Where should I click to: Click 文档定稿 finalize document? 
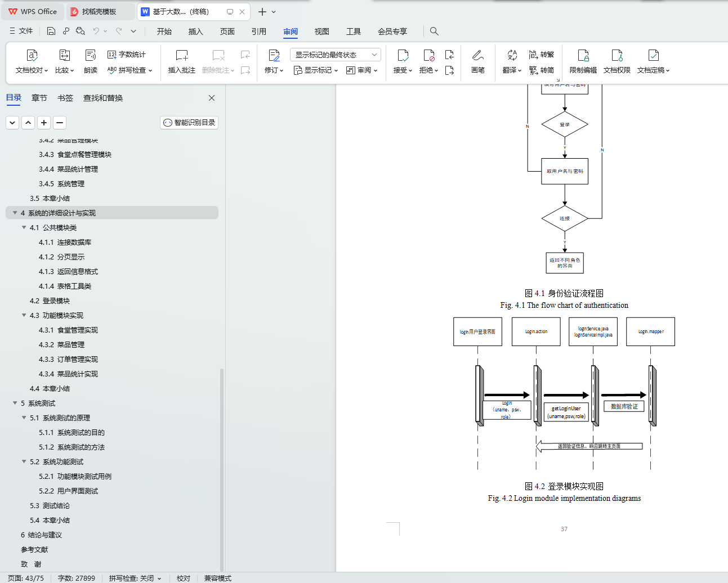click(653, 62)
